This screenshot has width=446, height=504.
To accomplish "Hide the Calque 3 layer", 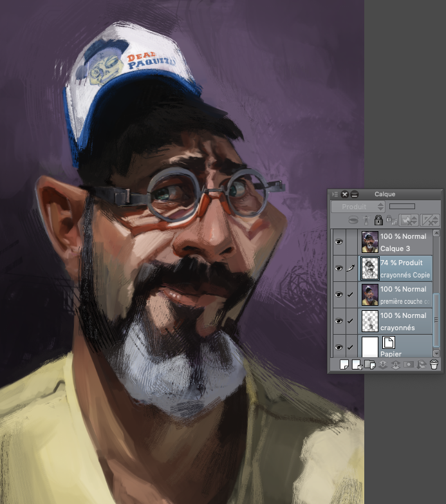I will pyautogui.click(x=339, y=242).
